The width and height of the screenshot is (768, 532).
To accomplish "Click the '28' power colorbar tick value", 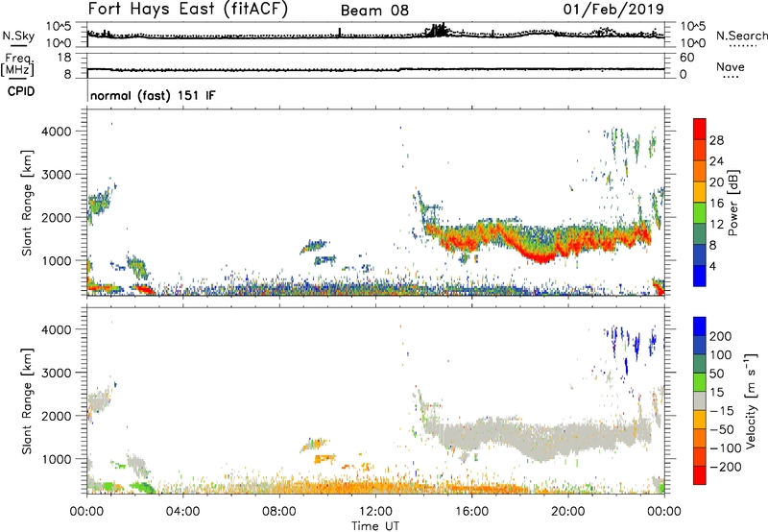I will coord(716,140).
